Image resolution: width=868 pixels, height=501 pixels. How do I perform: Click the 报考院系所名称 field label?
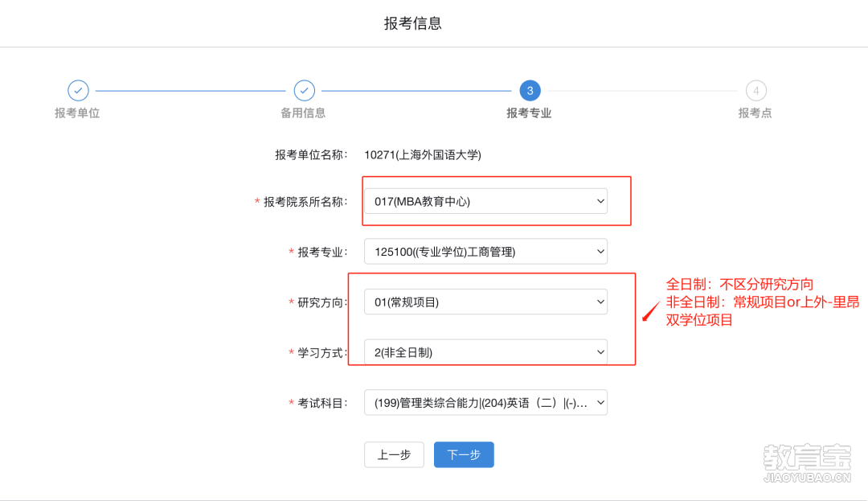point(305,202)
